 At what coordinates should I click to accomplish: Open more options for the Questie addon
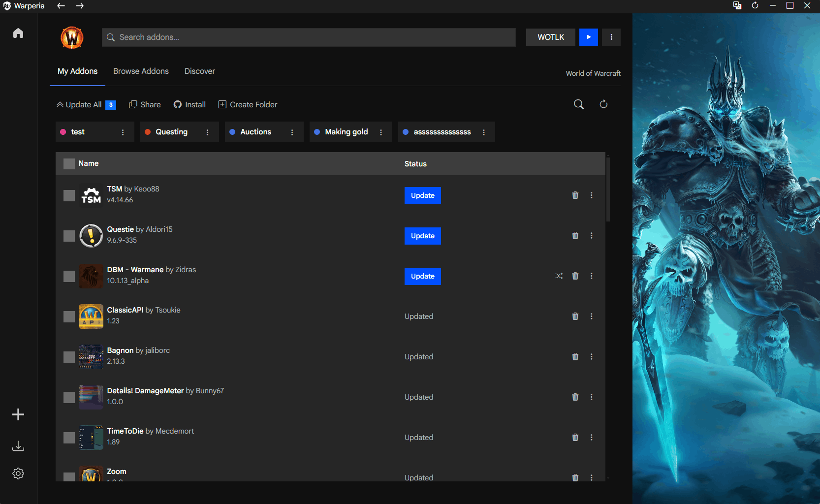[x=592, y=236]
